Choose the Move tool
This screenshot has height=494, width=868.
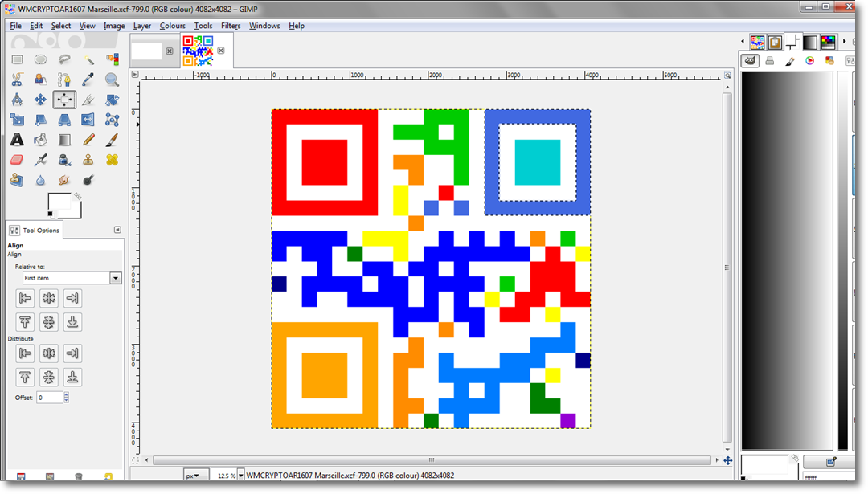tap(40, 100)
